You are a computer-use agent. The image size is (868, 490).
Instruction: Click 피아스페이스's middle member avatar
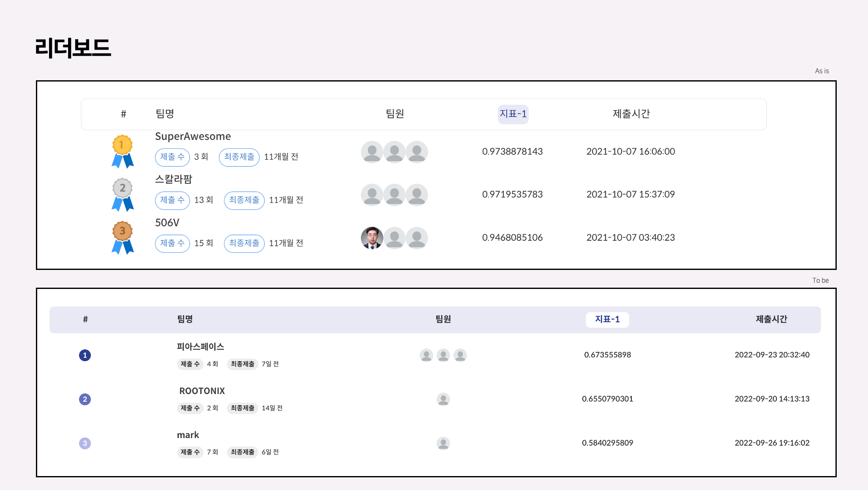pos(443,355)
